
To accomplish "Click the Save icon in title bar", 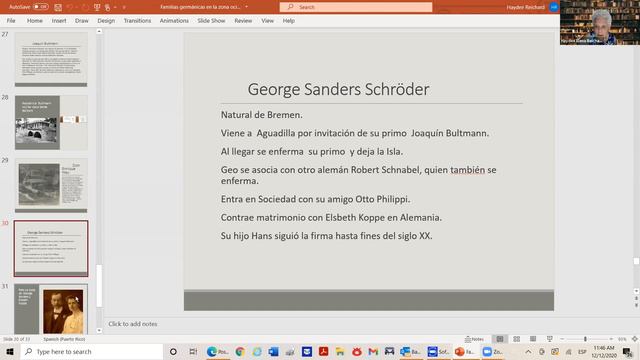I will coord(58,7).
